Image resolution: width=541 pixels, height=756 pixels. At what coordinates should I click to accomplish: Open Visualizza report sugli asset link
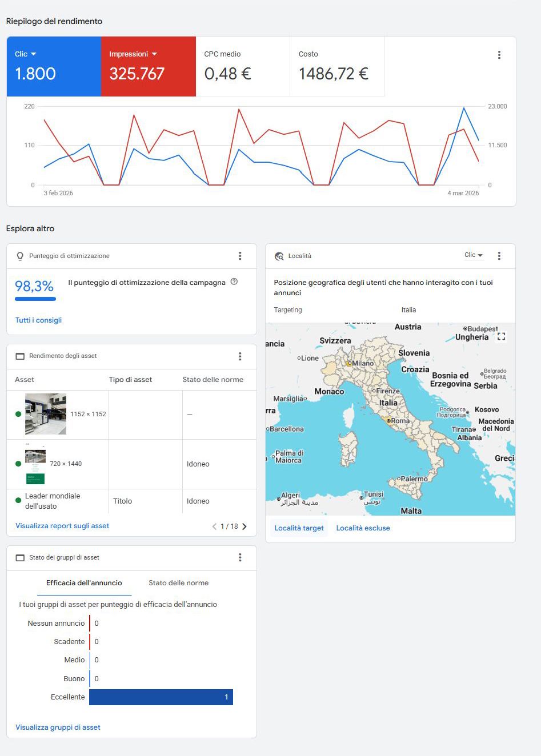coord(62,526)
